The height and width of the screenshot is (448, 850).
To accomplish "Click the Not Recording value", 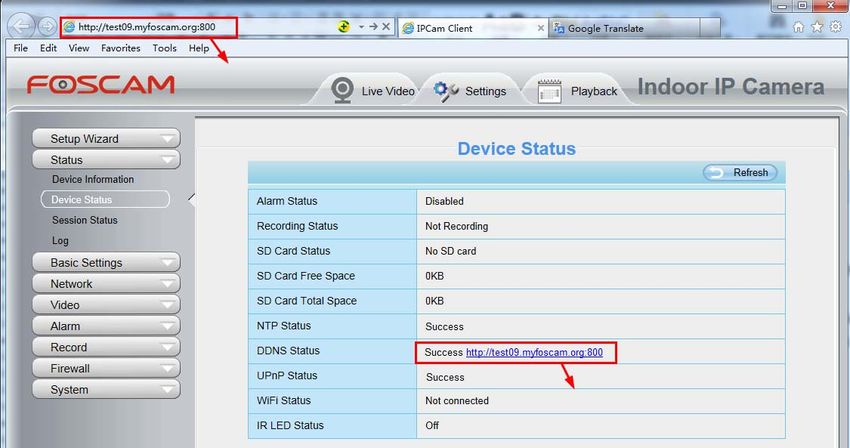I will (x=456, y=226).
